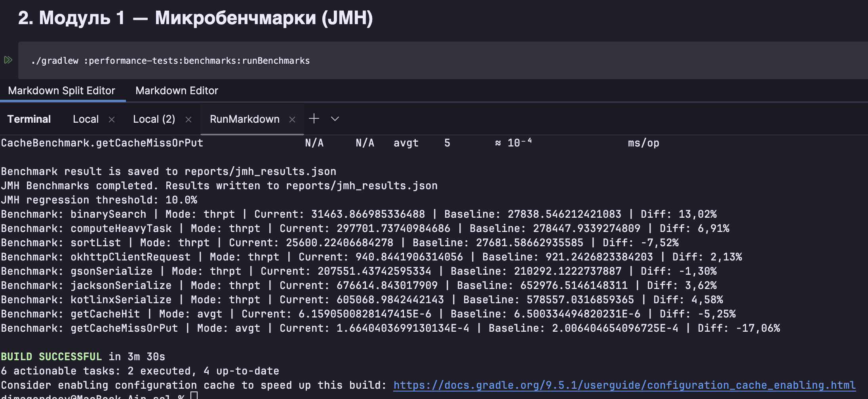Click the JMH regression threshold line

coord(99,200)
